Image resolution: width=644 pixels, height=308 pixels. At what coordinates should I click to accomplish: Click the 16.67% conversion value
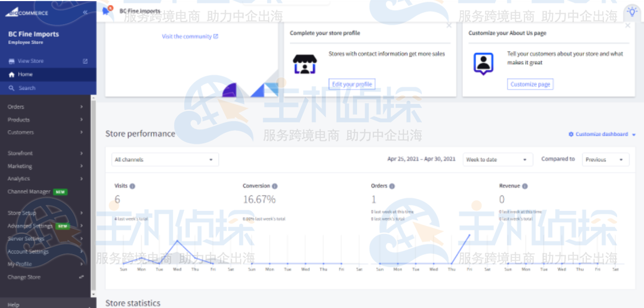(259, 200)
